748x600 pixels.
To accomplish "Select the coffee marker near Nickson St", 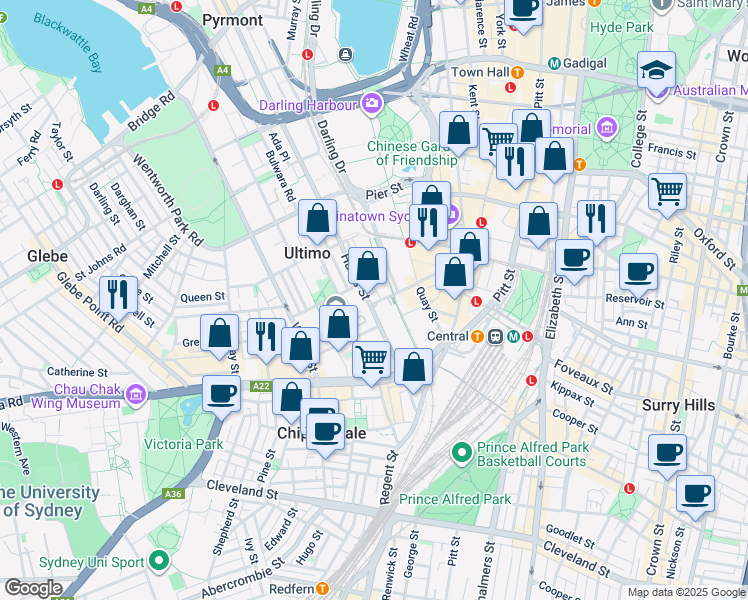I will (x=695, y=492).
